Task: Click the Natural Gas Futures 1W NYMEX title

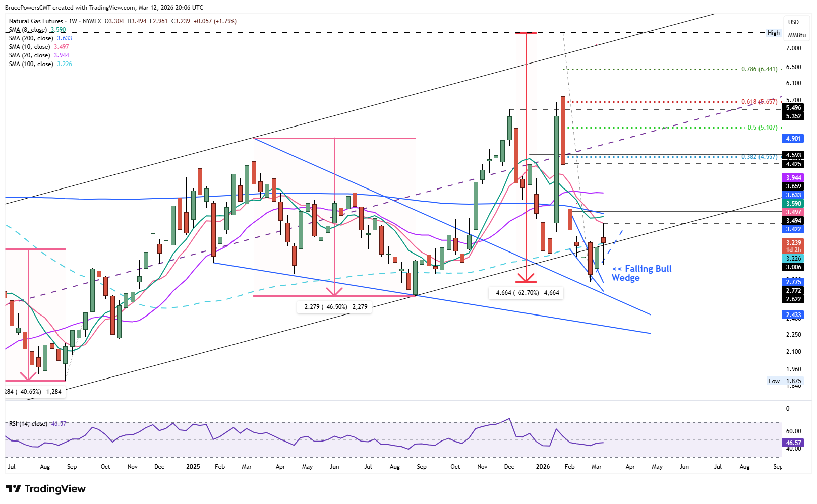Action: point(55,21)
